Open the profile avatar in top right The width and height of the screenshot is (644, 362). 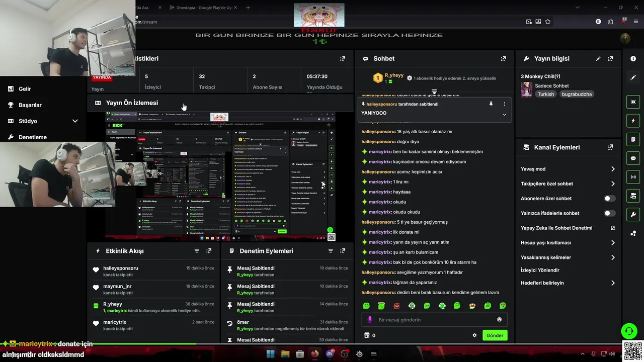(x=625, y=38)
